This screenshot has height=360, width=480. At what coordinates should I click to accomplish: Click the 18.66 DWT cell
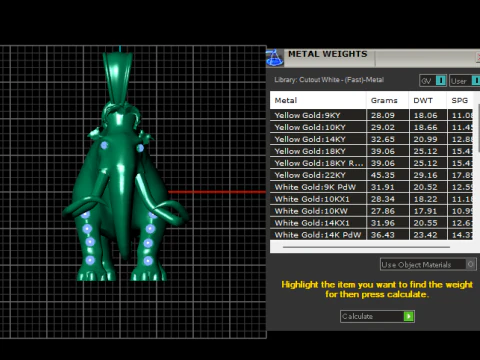428,127
